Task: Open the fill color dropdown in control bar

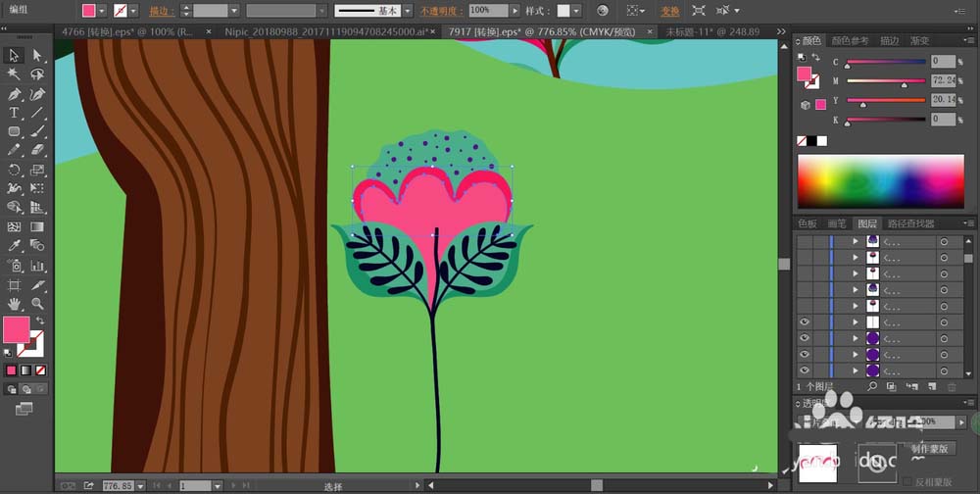Action: (102, 11)
